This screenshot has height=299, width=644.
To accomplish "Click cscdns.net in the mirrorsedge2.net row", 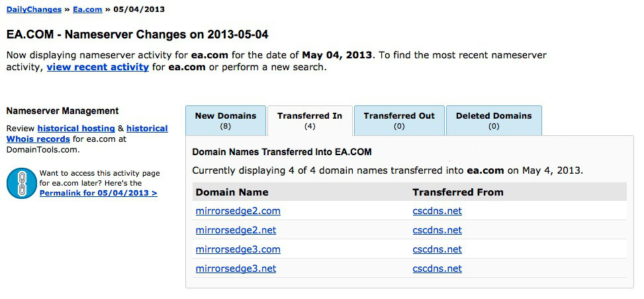I will pos(437,230).
